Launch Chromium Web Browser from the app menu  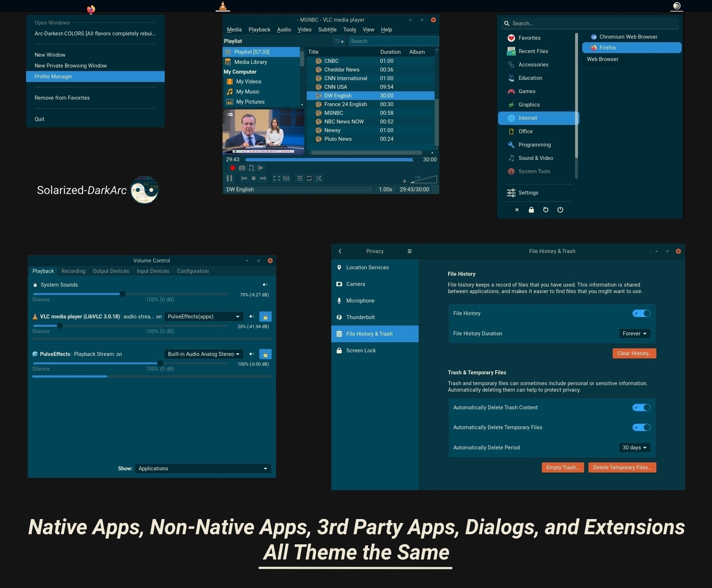(x=632, y=37)
